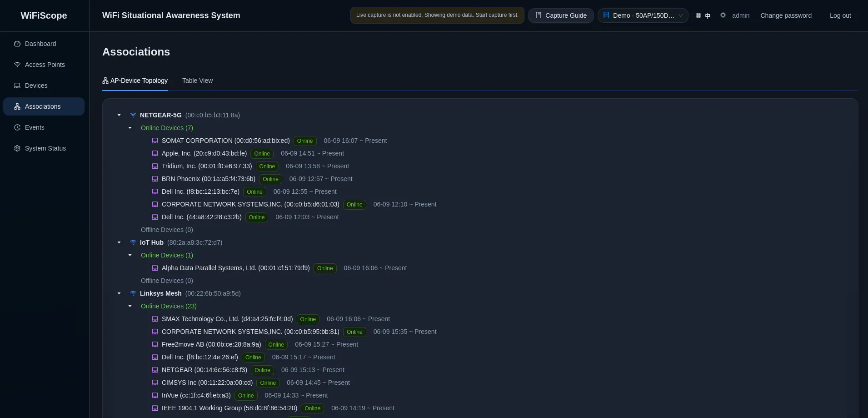Select the CORPORATE NETWORK SYSTEMS 00:c0:b5:d6:01:03 row
The height and width of the screenshot is (418, 868).
click(x=294, y=204)
